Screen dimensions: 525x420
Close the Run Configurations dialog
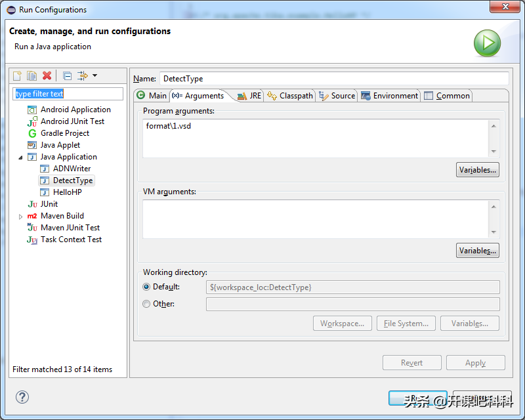(x=505, y=7)
